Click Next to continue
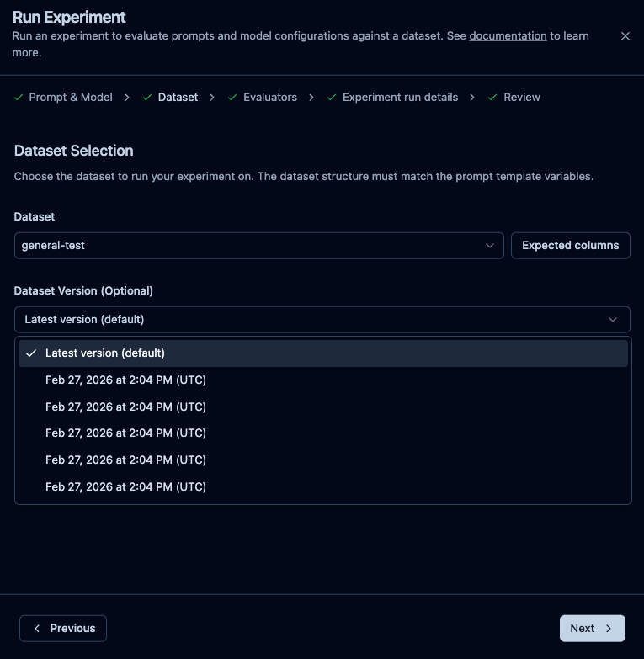The width and height of the screenshot is (644, 659). [592, 628]
